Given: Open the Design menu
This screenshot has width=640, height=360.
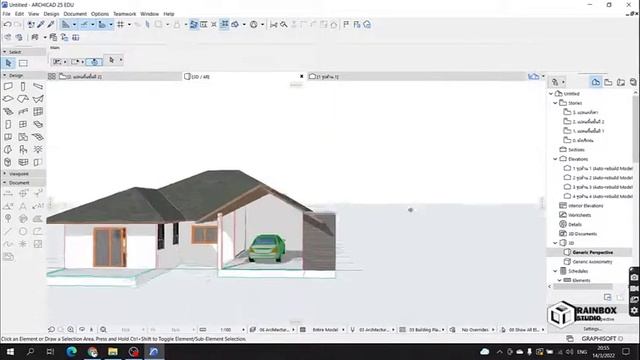Looking at the screenshot, I should (51, 14).
